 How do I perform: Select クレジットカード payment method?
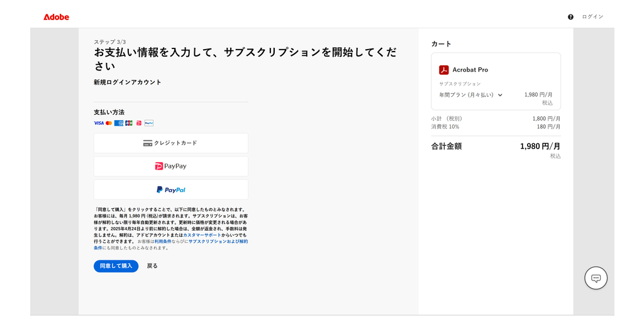pyautogui.click(x=170, y=143)
